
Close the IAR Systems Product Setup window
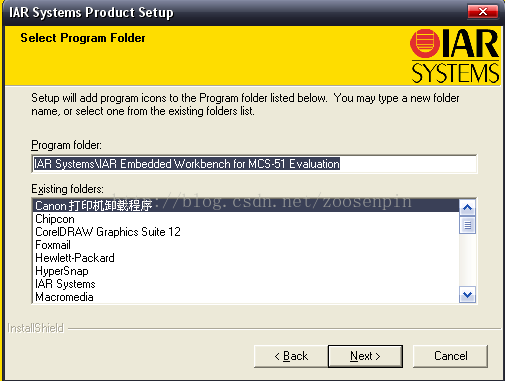tap(483, 12)
